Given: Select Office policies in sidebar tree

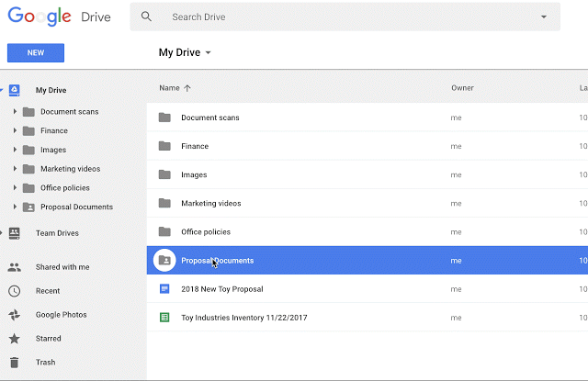Looking at the screenshot, I should [x=64, y=188].
